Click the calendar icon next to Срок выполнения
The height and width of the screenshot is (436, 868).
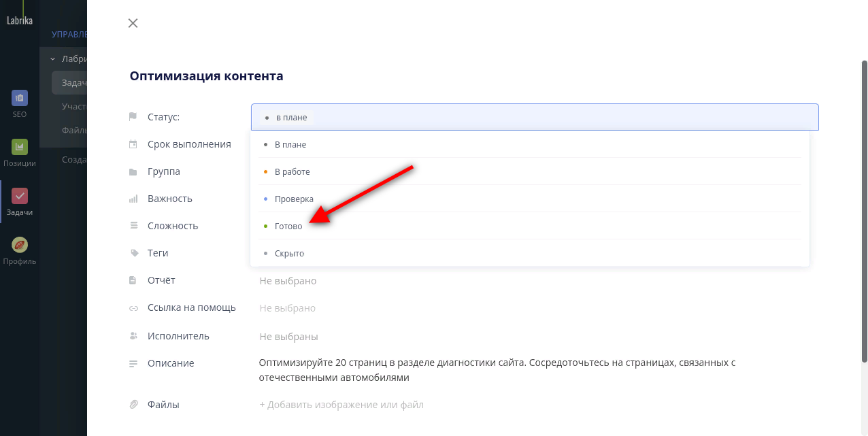tap(133, 144)
